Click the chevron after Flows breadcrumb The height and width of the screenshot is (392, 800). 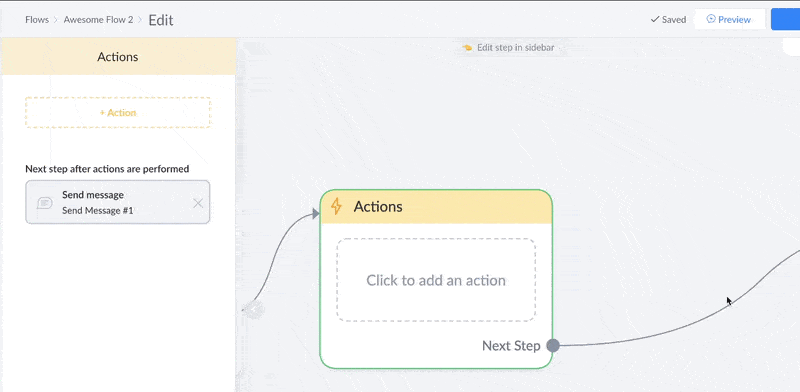[56, 20]
